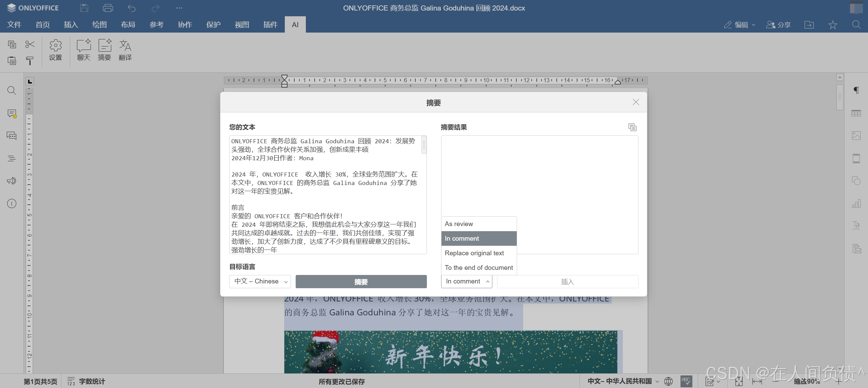
Task: Star the document as favorite
Action: pyautogui.click(x=832, y=24)
